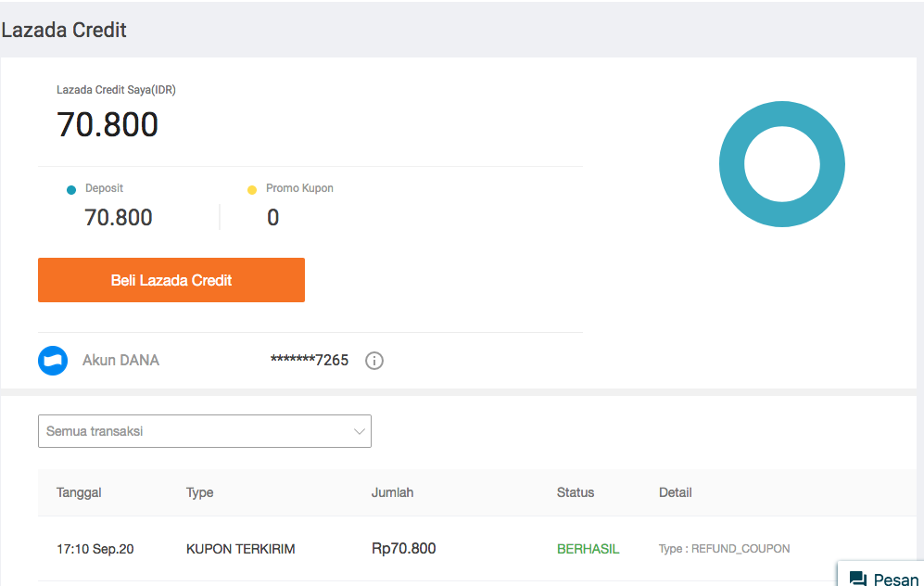Click the DANA wallet logo icon

pyautogui.click(x=53, y=361)
